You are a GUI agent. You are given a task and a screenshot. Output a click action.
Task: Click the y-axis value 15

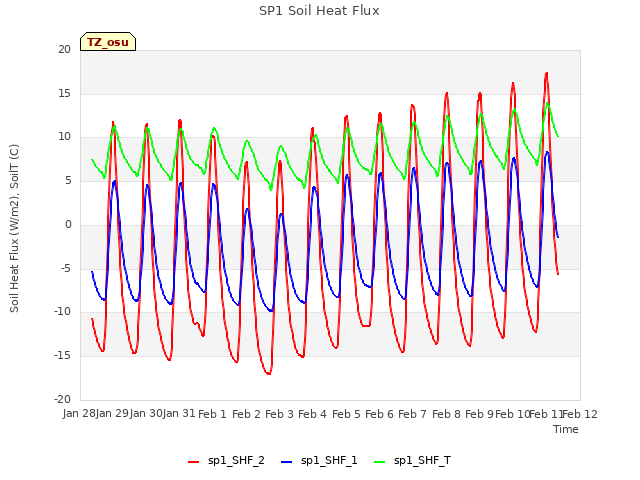point(64,93)
